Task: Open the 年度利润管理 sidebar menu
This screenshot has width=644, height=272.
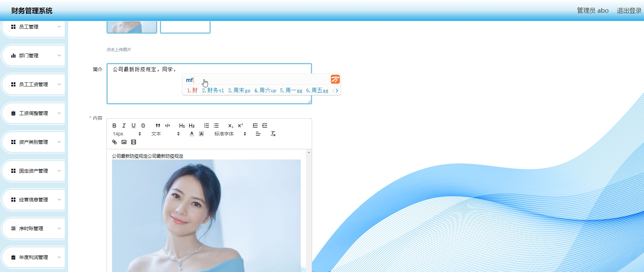Action: pyautogui.click(x=34, y=257)
